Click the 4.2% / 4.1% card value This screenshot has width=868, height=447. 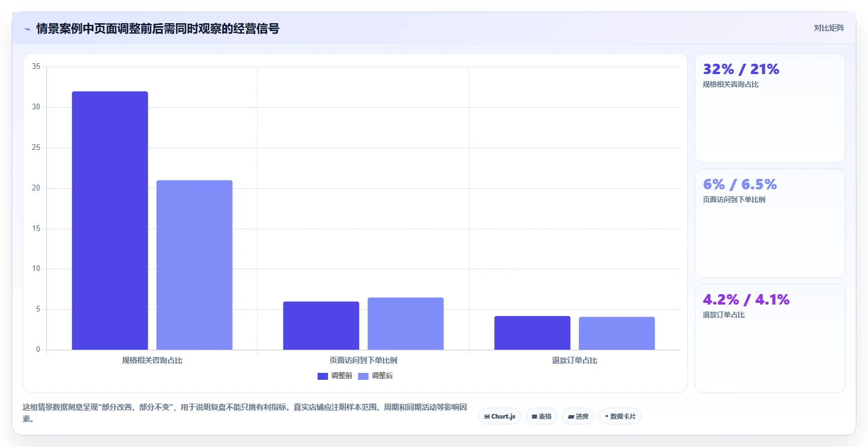coord(746,300)
